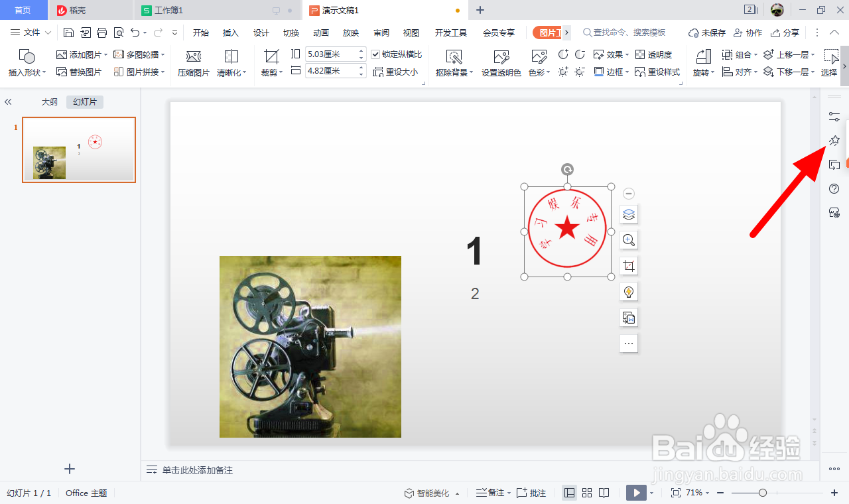Click the Increase Contrast icon
Screen dimensions: 849x504
pos(563,54)
